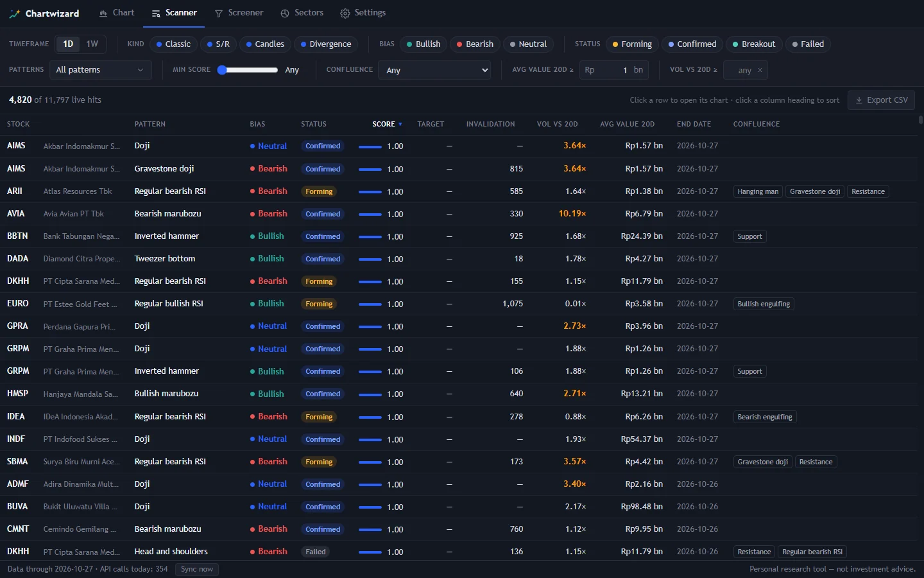This screenshot has height=578, width=924.
Task: Toggle the Bearish bias filter
Action: (475, 44)
